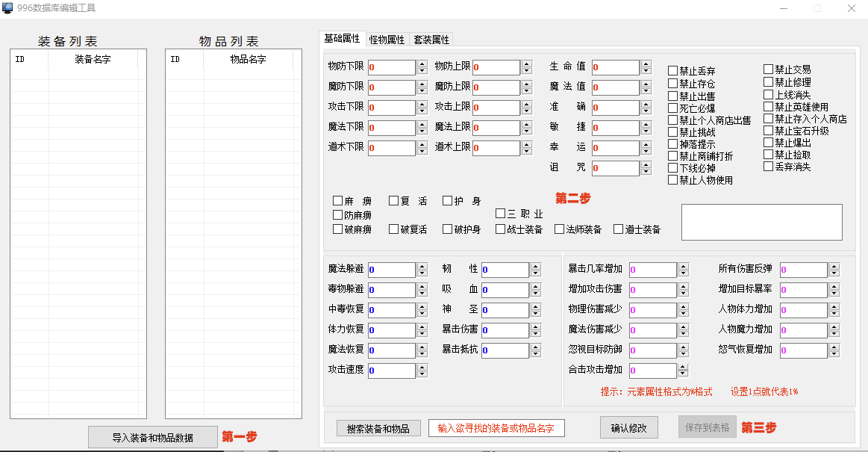Toggle the 下线必掉 checkbox

pyautogui.click(x=672, y=167)
